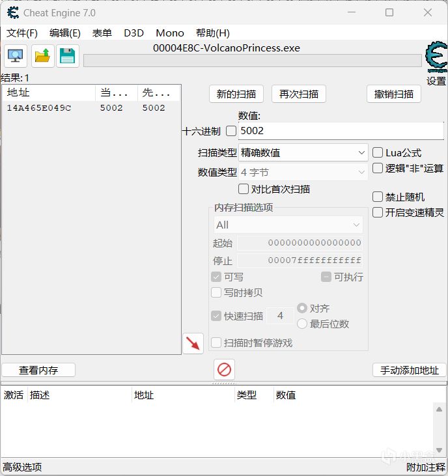Close the Cheat Engine window

click(x=427, y=12)
